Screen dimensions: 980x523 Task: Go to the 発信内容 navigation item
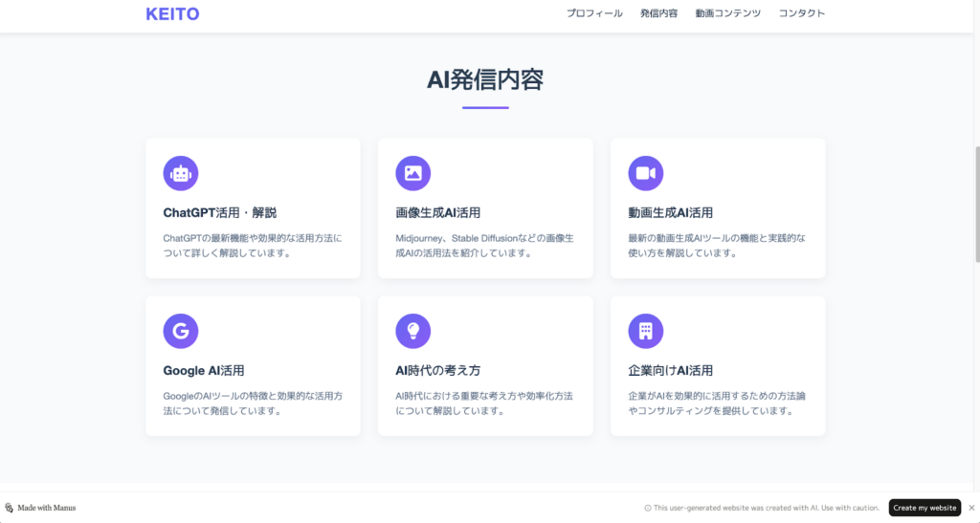tap(658, 13)
